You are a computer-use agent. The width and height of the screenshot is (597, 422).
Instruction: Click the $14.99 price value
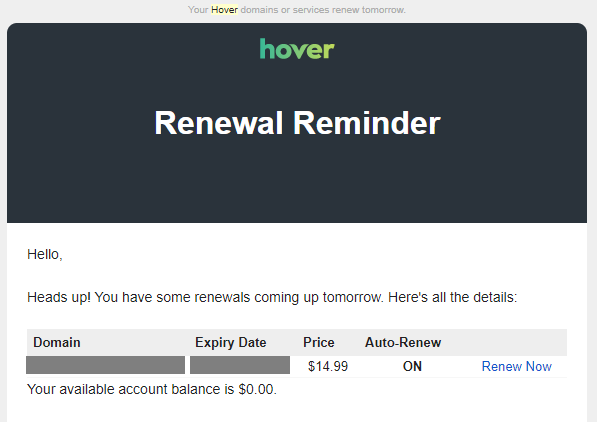click(328, 366)
